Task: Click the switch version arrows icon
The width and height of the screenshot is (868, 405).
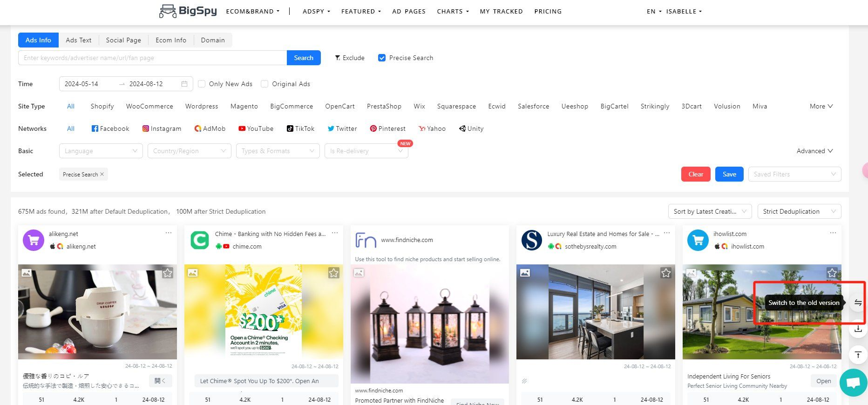Action: pyautogui.click(x=858, y=303)
